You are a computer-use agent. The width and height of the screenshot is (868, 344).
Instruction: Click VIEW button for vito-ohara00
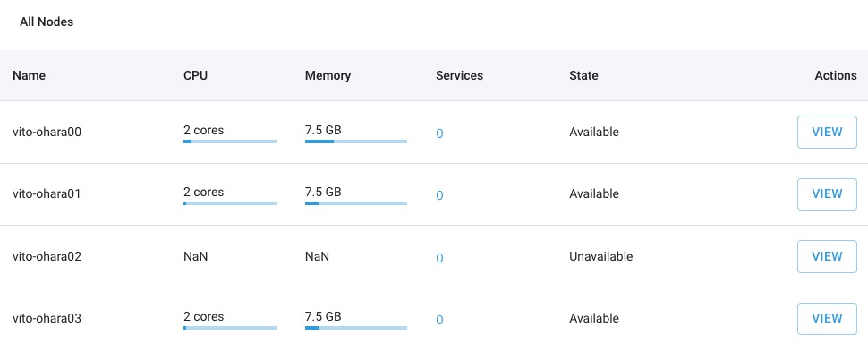(827, 132)
